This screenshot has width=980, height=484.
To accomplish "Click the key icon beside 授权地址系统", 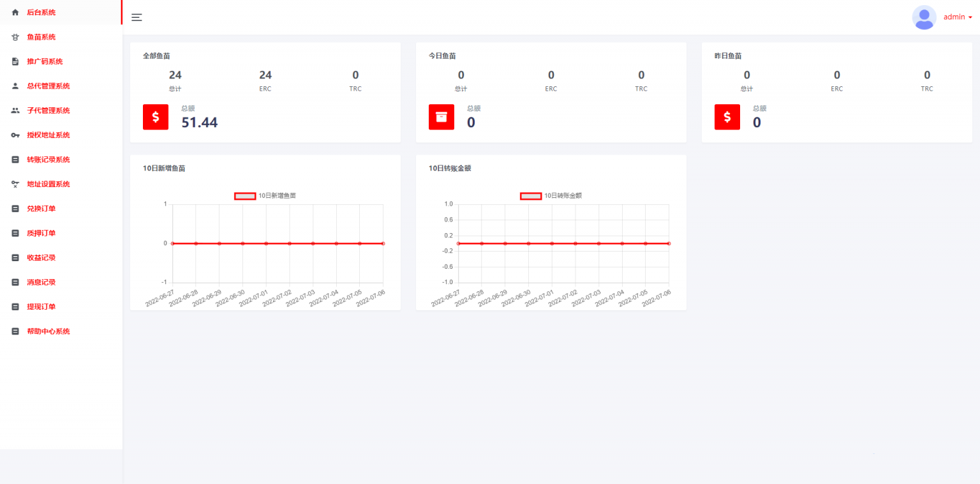I will (15, 135).
